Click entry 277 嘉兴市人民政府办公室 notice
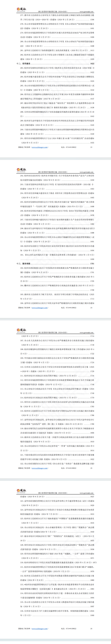111x644 pixels. 57,17
